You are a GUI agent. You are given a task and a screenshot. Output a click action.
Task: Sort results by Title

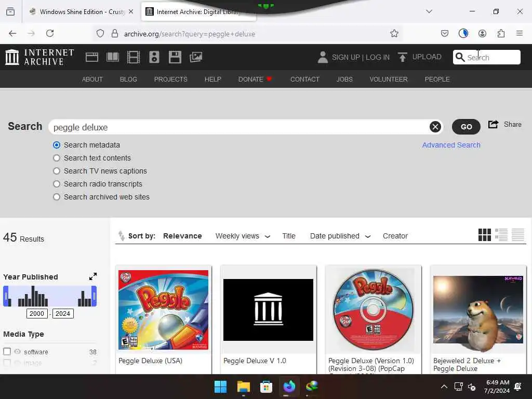pos(289,236)
